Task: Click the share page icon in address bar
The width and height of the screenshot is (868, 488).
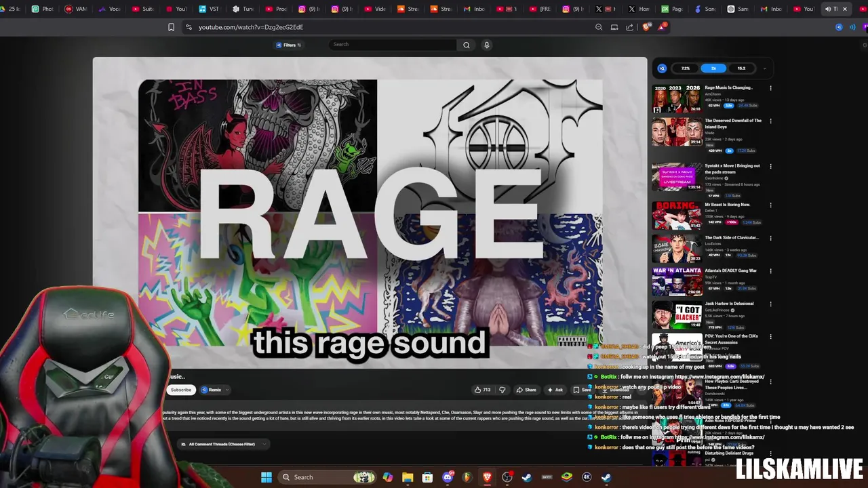Action: 630,27
